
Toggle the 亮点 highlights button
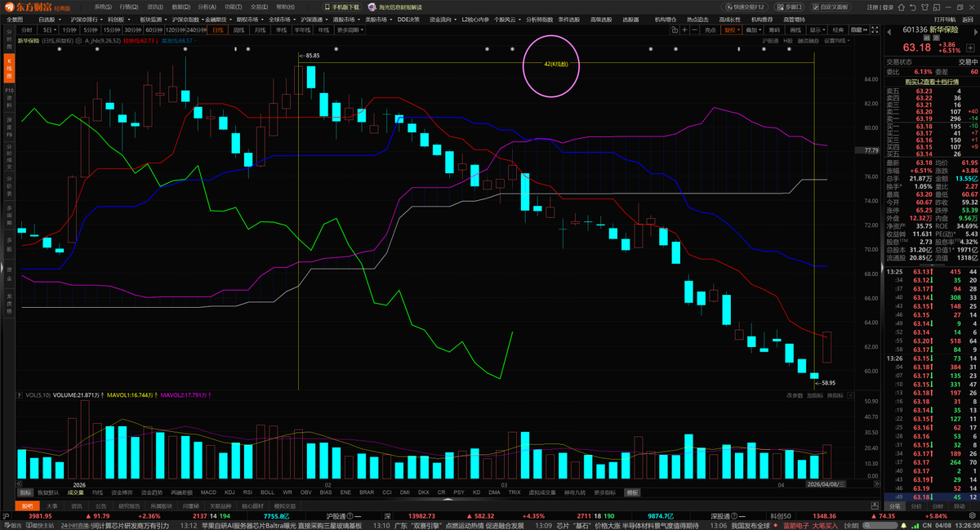point(710,29)
